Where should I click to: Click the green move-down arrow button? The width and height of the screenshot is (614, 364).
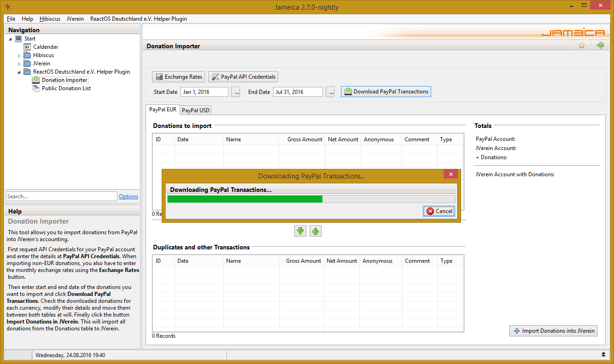pyautogui.click(x=300, y=231)
